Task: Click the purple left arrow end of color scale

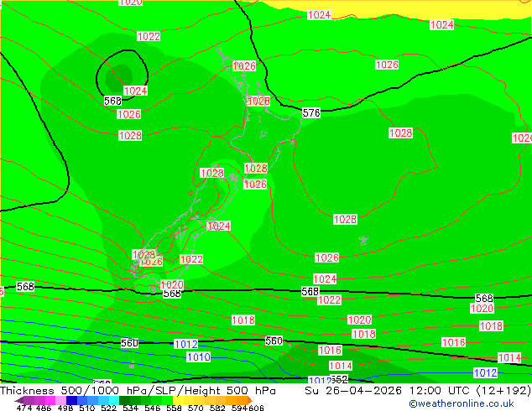Action: pos(19,400)
